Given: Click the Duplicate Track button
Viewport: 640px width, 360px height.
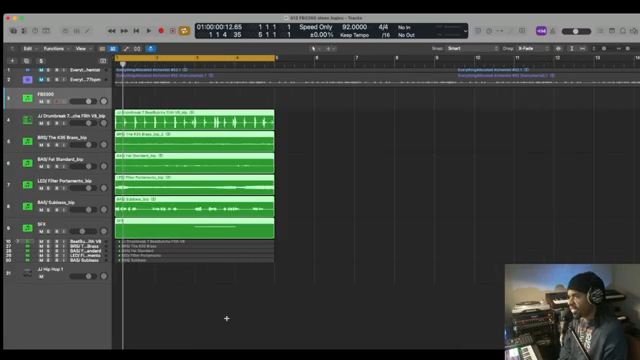Looking at the screenshot, I should (x=27, y=61).
